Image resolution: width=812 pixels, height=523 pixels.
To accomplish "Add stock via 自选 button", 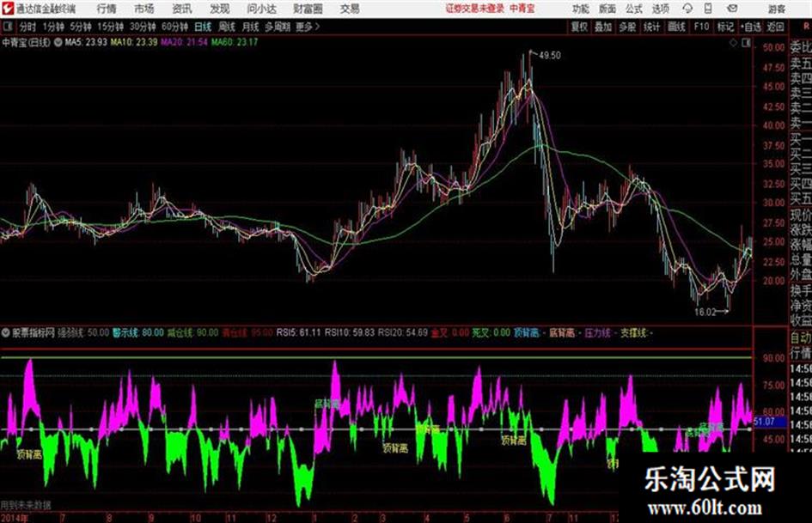I will click(x=750, y=27).
